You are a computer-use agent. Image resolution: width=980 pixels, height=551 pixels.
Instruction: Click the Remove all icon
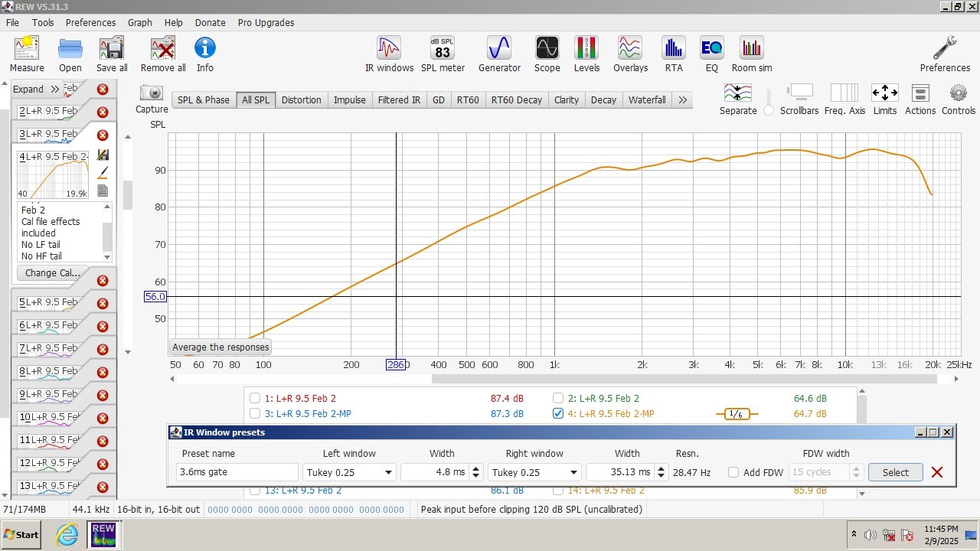click(163, 54)
